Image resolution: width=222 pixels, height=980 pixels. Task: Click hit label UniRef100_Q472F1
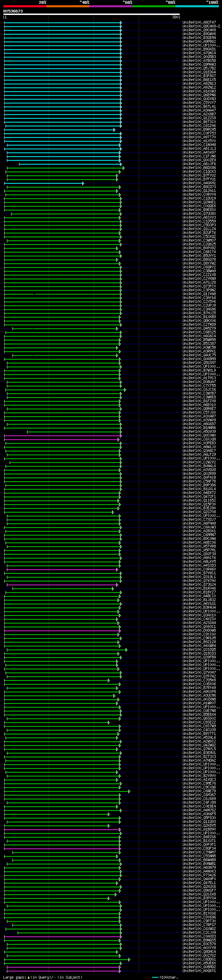199,496
